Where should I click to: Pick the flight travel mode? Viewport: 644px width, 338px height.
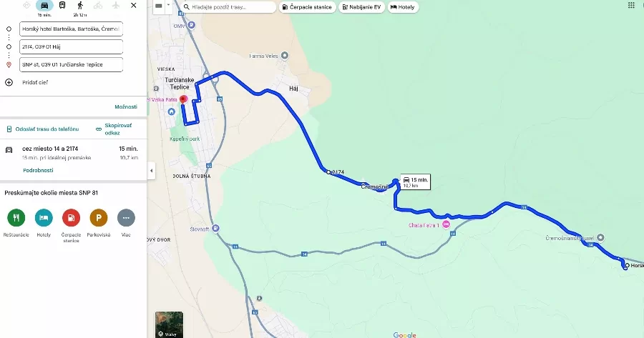116,5
